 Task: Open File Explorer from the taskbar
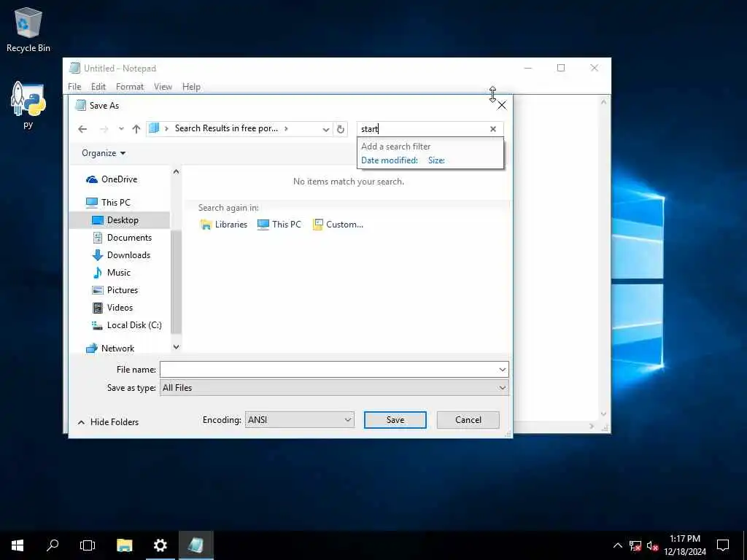(124, 545)
